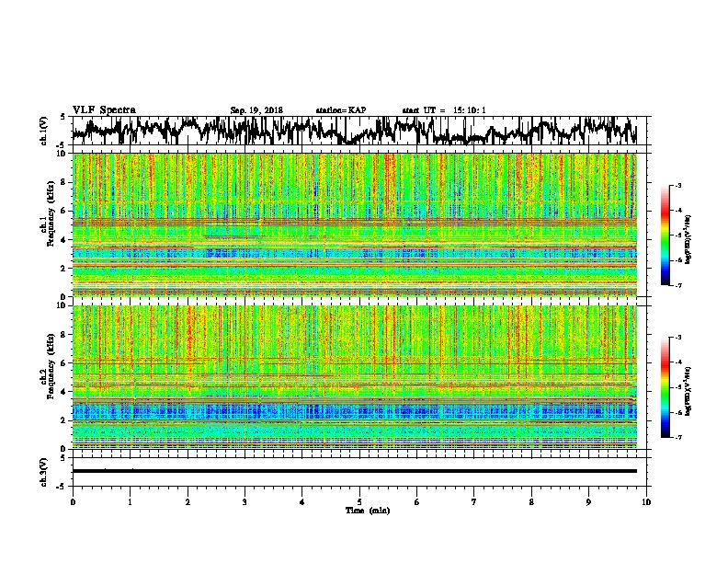The width and height of the screenshot is (728, 563).
Task: Select the ch.2 colorbar label "log(PSD)(V²/Hz)"
Action: pos(688,391)
